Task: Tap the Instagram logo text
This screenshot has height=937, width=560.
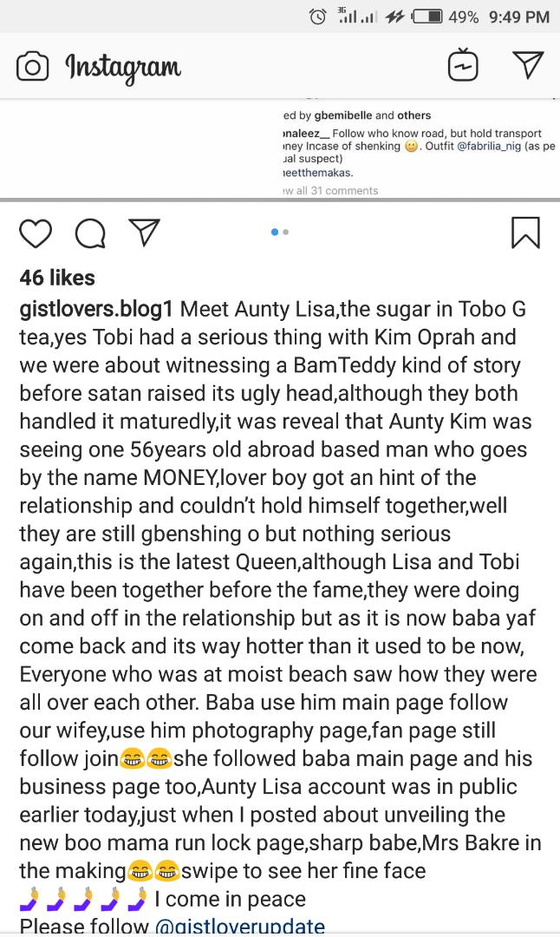Action: click(123, 67)
